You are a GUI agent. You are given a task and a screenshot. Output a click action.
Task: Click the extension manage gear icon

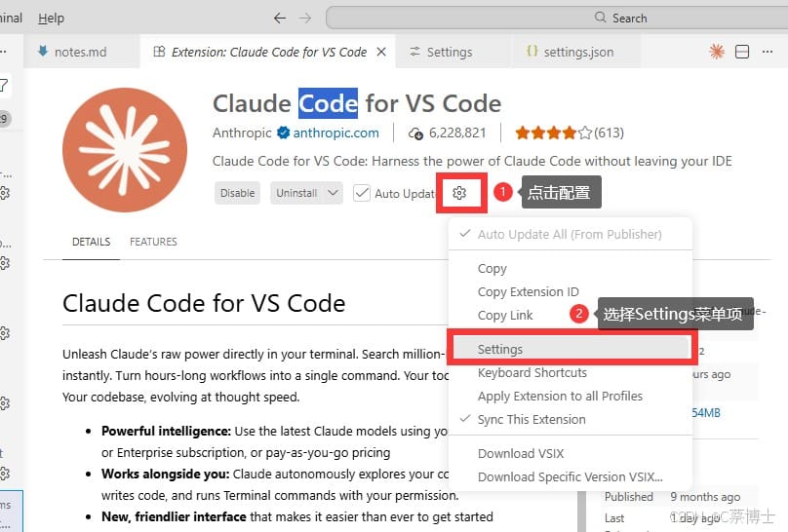(458, 193)
